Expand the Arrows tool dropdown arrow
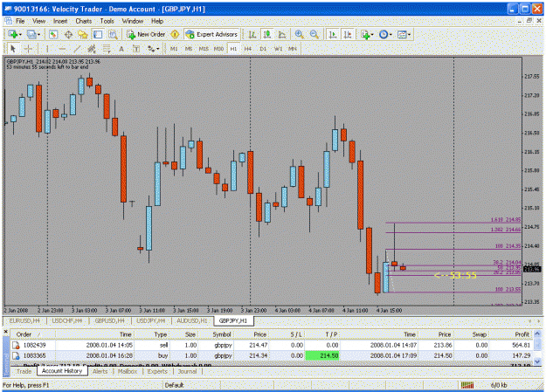This screenshot has width=546, height=392. (x=158, y=49)
